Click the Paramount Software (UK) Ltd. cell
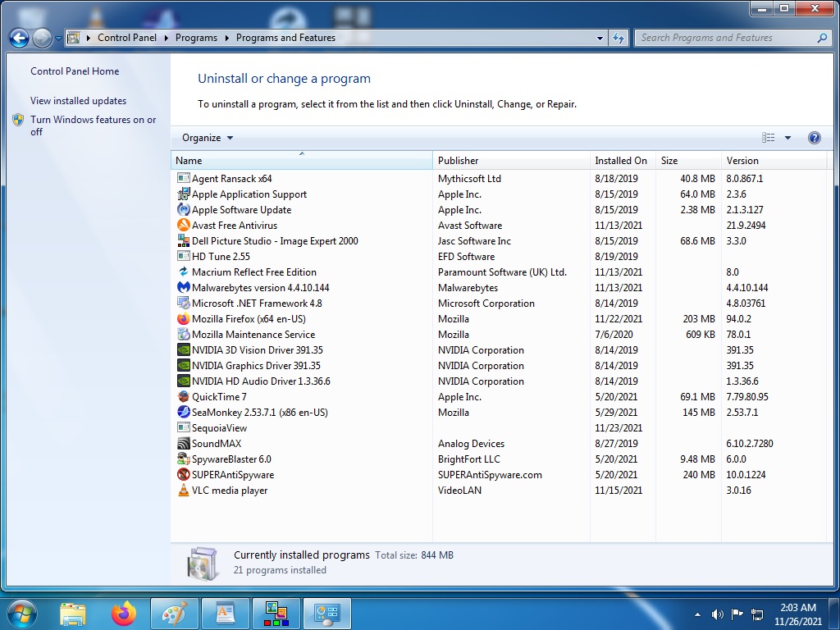The image size is (840, 630). coord(502,272)
